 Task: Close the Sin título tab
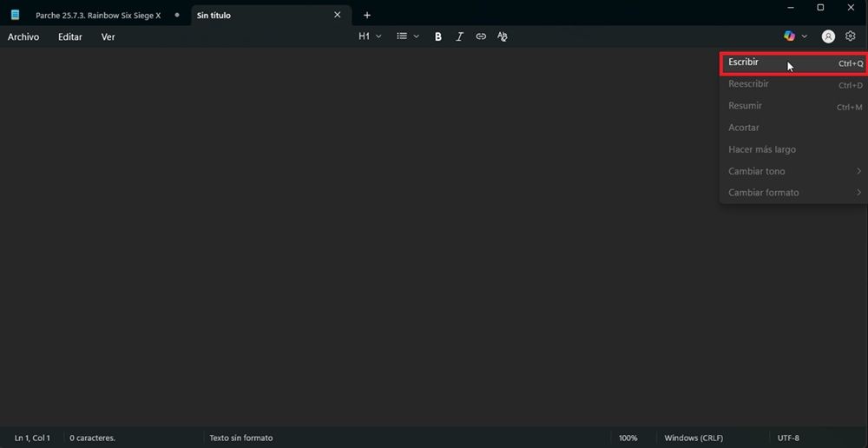click(x=338, y=15)
